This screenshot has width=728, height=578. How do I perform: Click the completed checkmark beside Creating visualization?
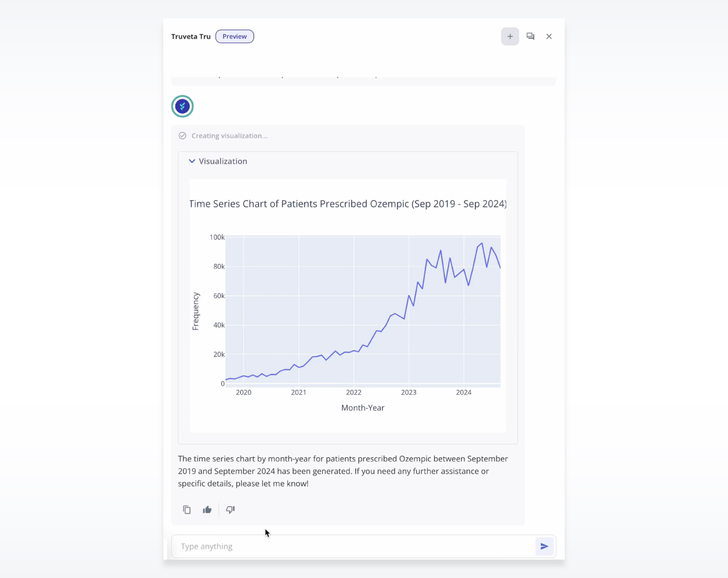pos(182,136)
